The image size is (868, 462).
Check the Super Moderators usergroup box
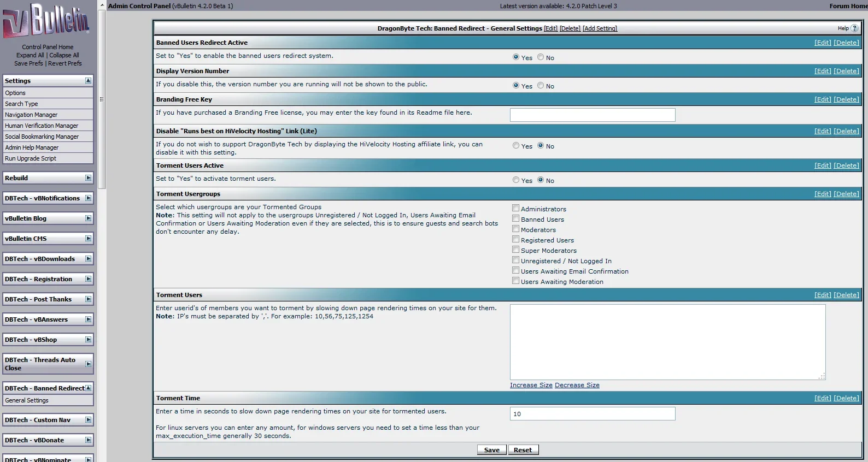(515, 250)
